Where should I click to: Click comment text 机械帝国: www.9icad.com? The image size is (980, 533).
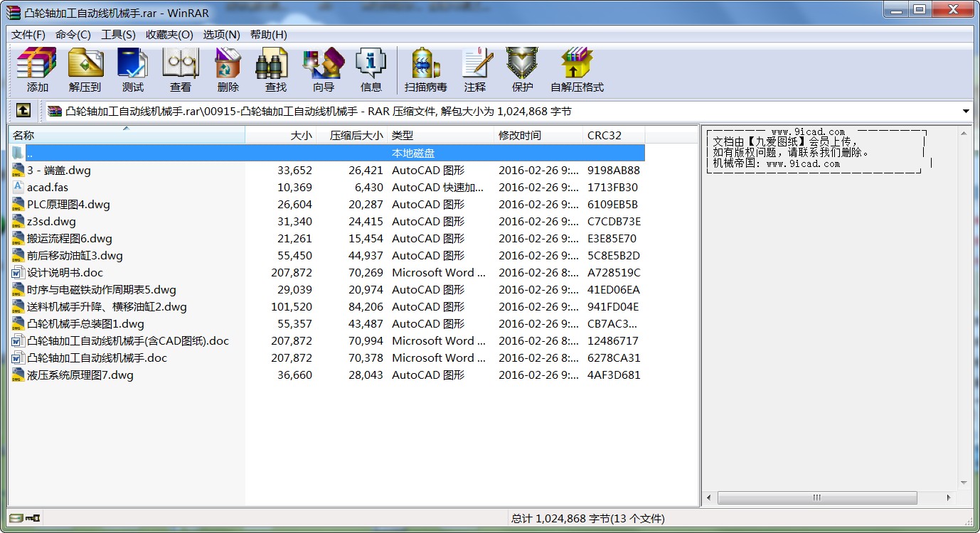coord(777,163)
